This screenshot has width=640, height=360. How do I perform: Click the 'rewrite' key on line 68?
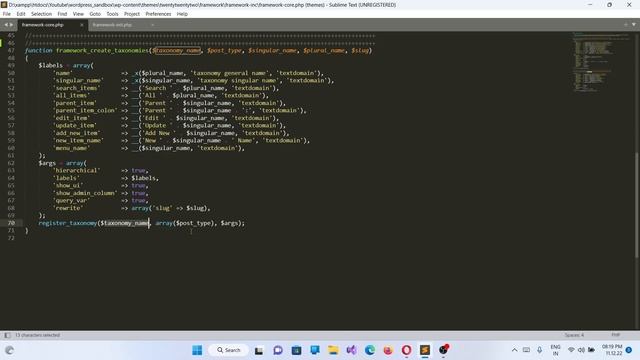(x=68, y=208)
